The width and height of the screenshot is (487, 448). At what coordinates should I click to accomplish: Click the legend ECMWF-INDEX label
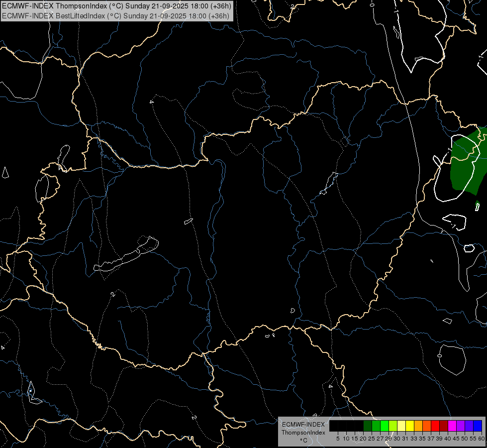[303, 425]
